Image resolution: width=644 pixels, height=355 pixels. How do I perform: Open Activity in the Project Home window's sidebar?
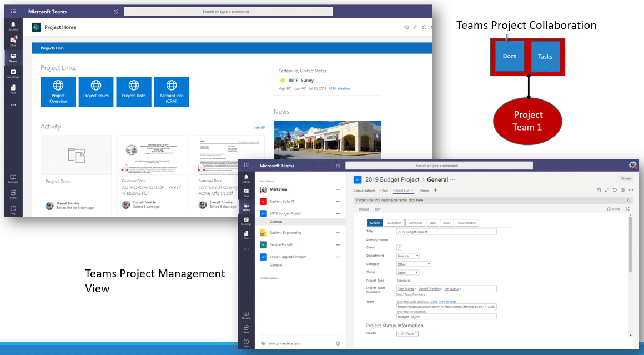click(x=13, y=26)
